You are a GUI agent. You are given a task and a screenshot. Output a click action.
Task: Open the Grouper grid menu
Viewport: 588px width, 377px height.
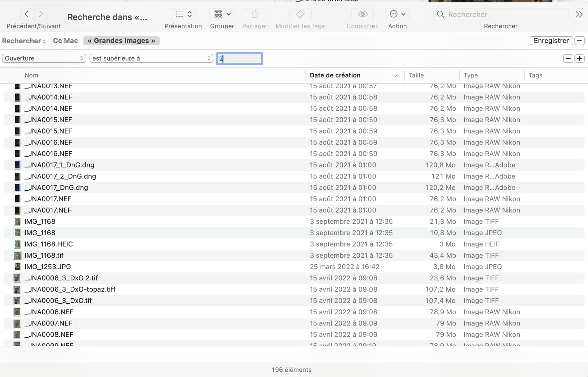222,14
